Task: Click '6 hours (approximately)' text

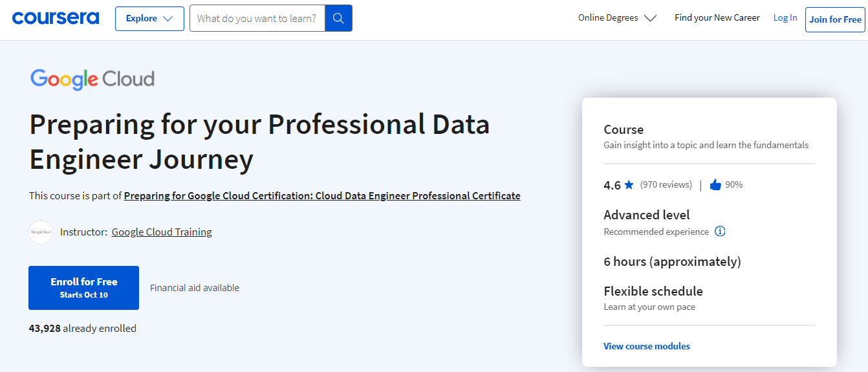Action: click(672, 261)
